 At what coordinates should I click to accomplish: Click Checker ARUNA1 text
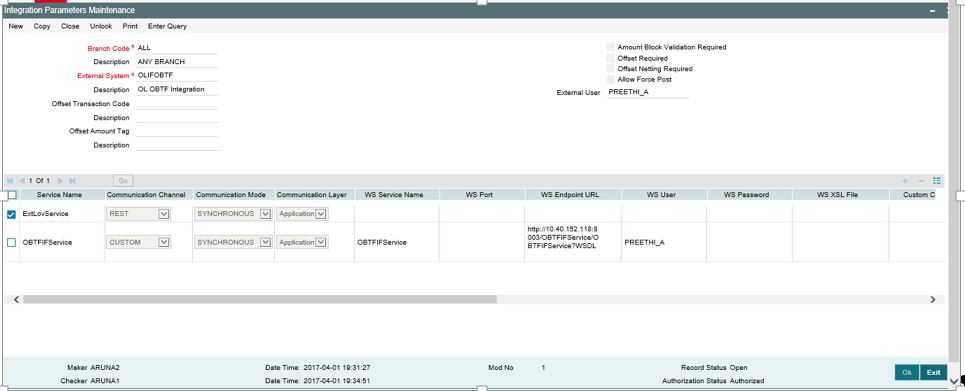[x=90, y=381]
